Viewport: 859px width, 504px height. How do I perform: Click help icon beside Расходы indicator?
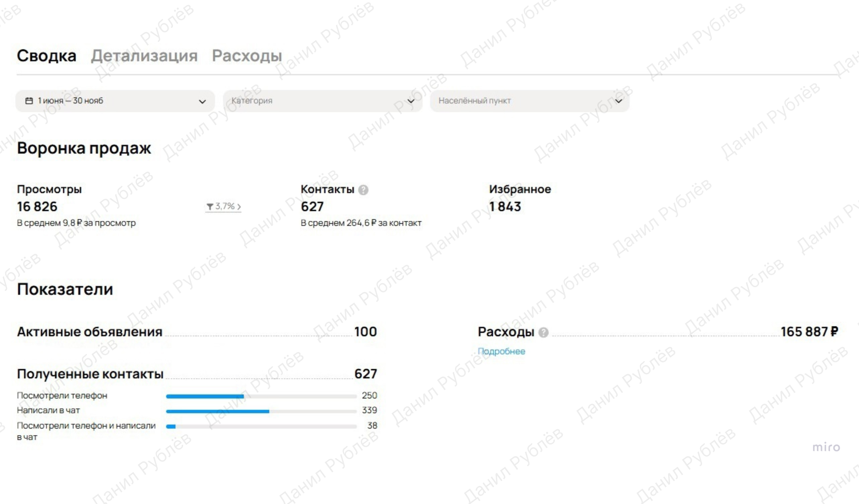(x=543, y=332)
